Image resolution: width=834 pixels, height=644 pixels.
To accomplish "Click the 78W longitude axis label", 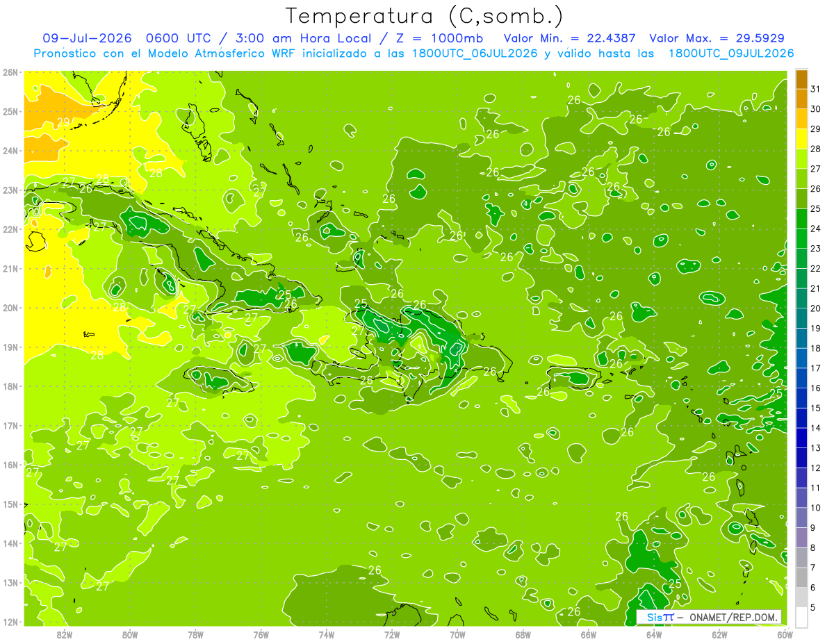I will (x=195, y=634).
